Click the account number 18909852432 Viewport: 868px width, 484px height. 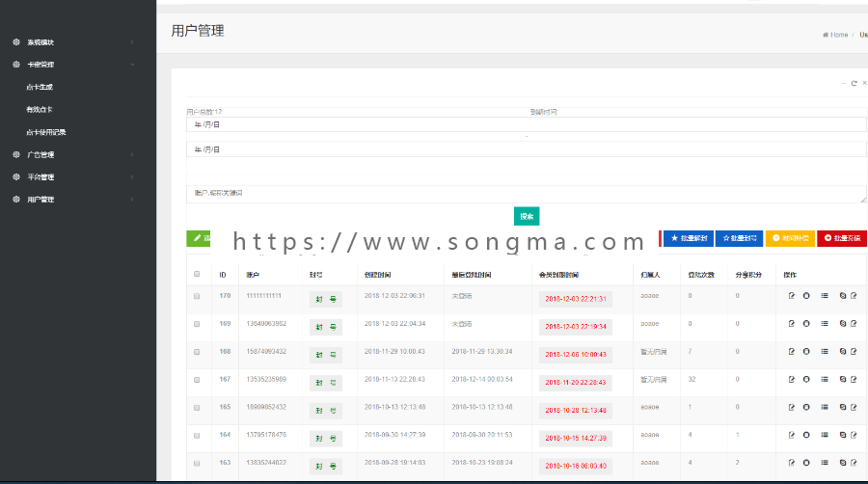point(266,407)
